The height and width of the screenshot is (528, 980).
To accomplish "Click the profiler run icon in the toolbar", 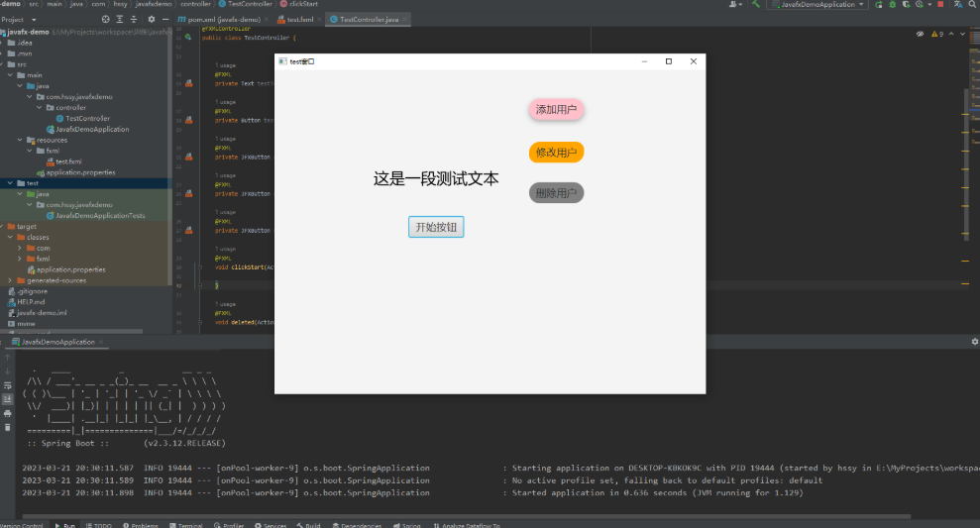I will [919, 4].
